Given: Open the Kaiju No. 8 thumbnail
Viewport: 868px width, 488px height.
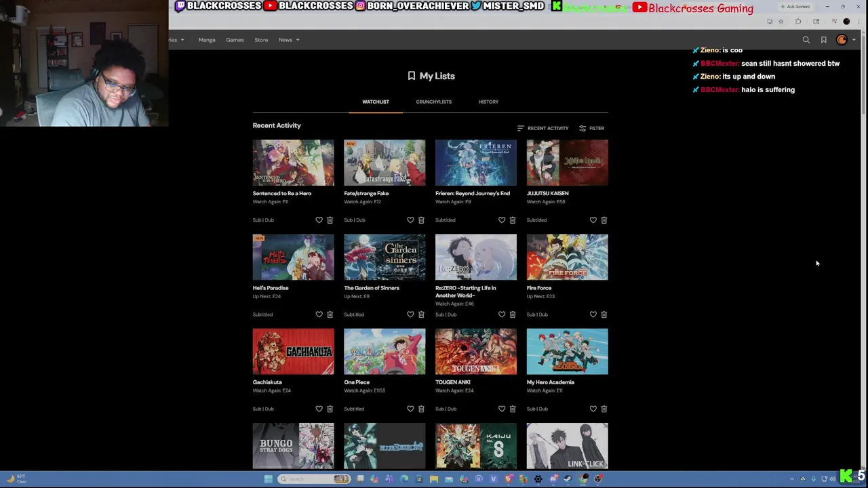Looking at the screenshot, I should coord(476,446).
